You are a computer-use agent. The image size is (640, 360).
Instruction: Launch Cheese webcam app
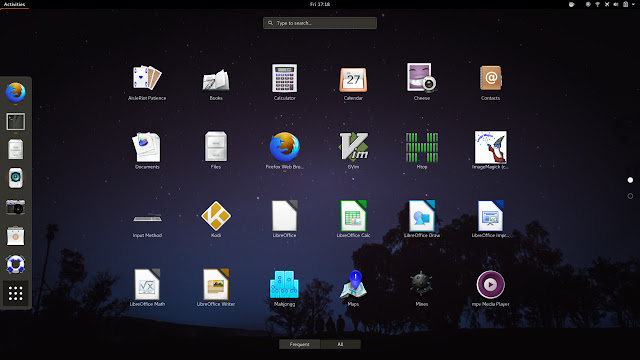point(422,82)
